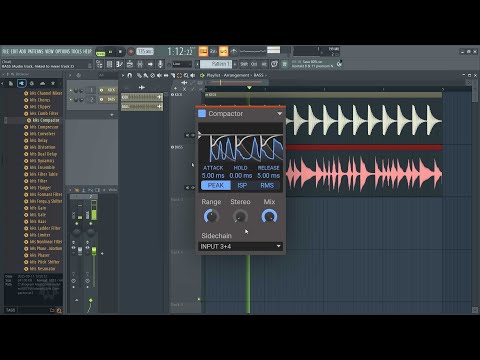Select Dual Delay plugin in browser
Image resolution: width=480 pixels, height=360 pixels.
(x=40, y=154)
